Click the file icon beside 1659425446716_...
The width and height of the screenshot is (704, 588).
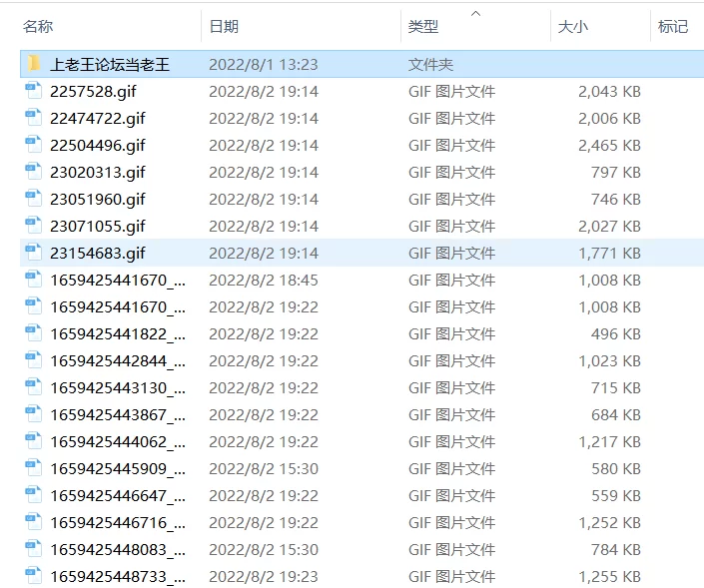(x=34, y=521)
